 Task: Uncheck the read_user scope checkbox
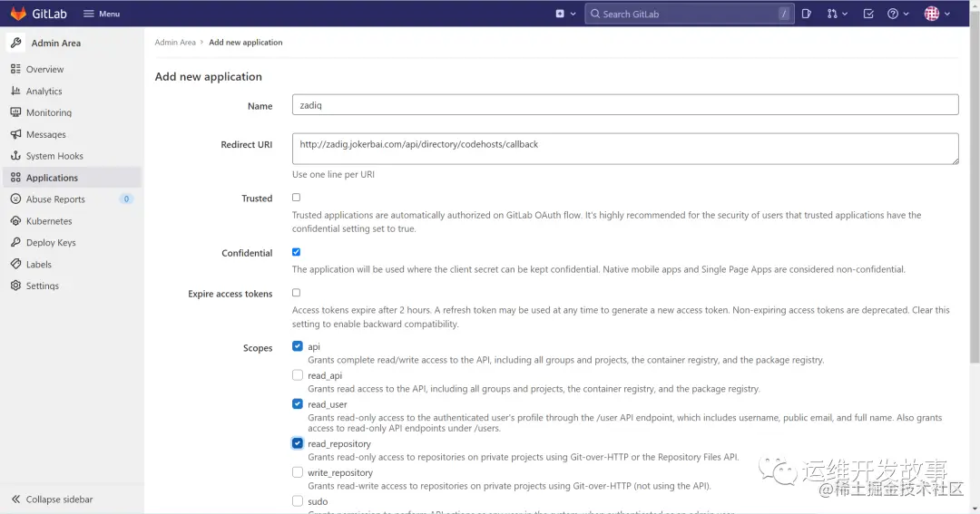point(298,404)
